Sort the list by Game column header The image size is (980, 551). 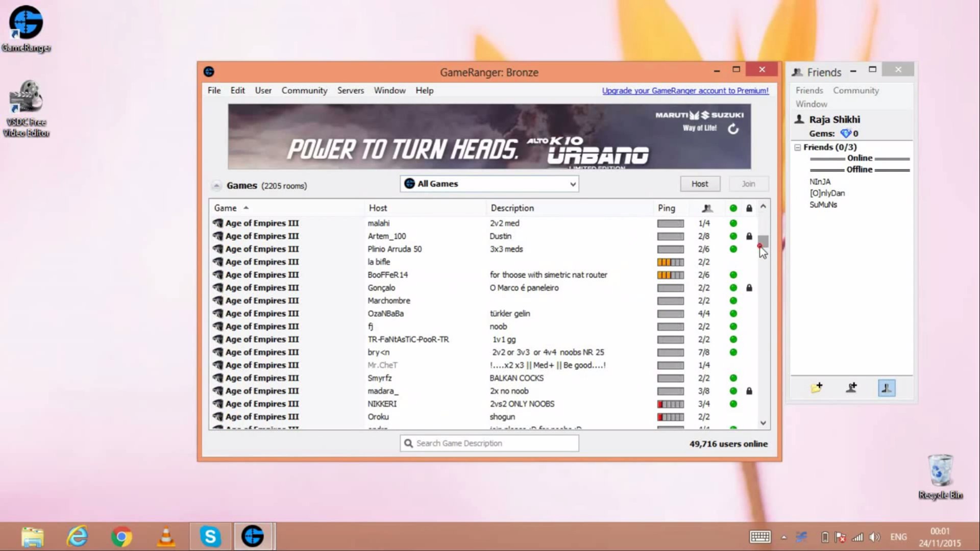225,208
